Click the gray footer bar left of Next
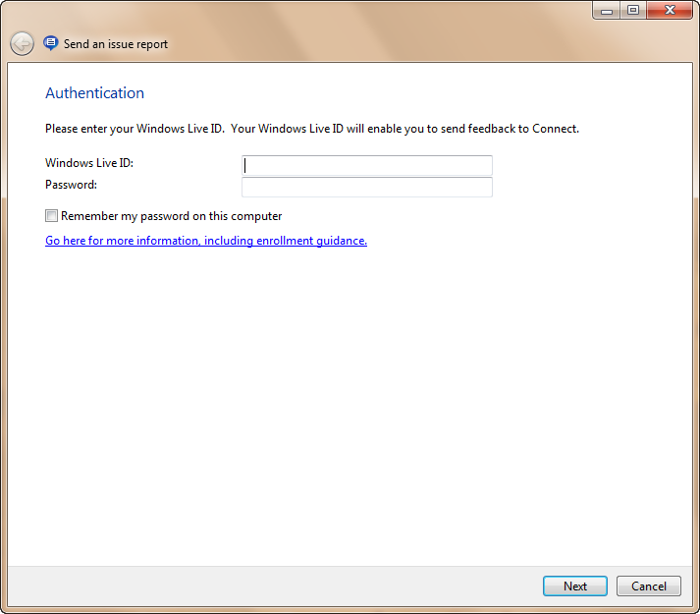Screen dimensions: 700x614 point(275,586)
